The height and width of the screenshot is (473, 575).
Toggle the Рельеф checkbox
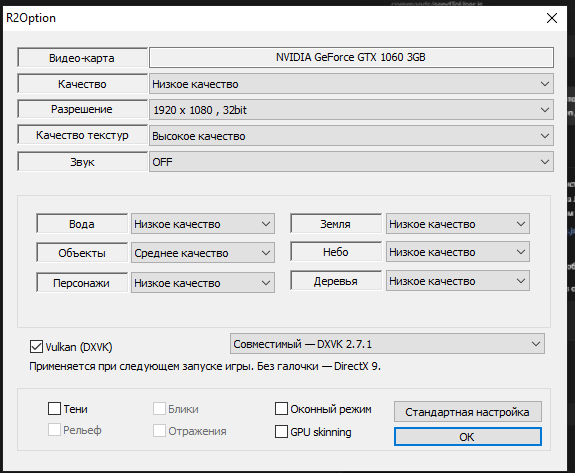click(54, 429)
